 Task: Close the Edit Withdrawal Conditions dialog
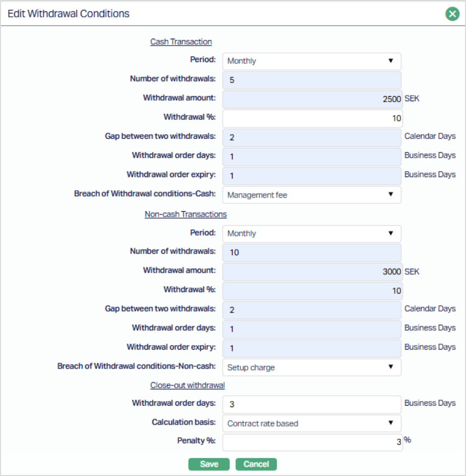tap(452, 14)
